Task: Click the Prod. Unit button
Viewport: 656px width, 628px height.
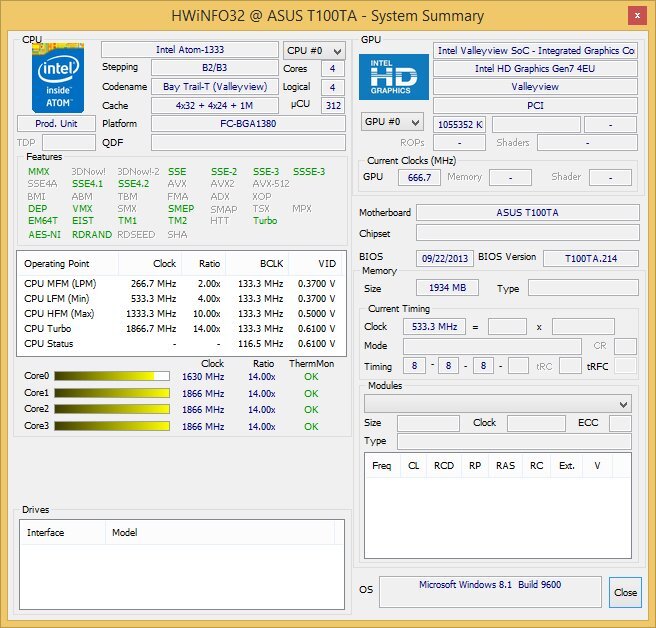Action: [x=56, y=124]
